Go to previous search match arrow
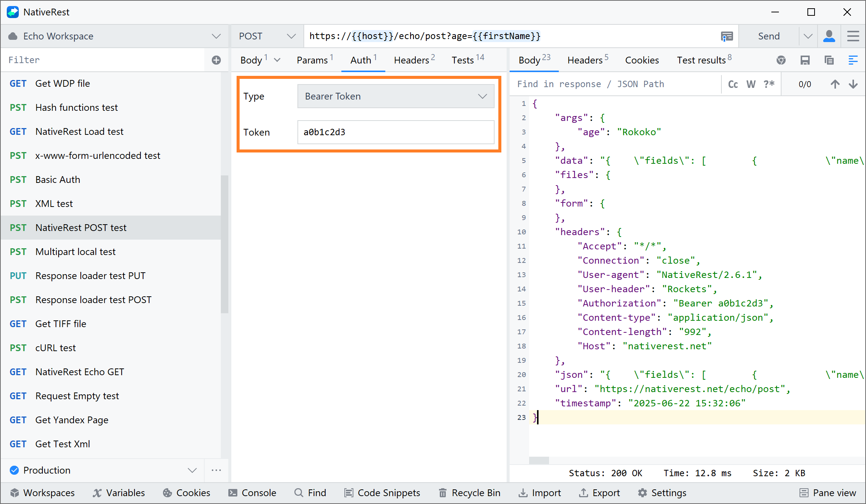The width and height of the screenshot is (866, 504). (835, 84)
